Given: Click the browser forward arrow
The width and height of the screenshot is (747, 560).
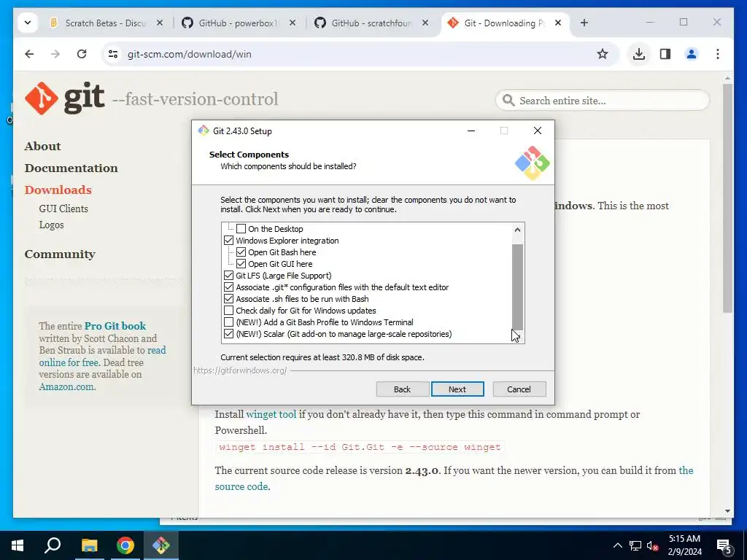Looking at the screenshot, I should tap(55, 54).
